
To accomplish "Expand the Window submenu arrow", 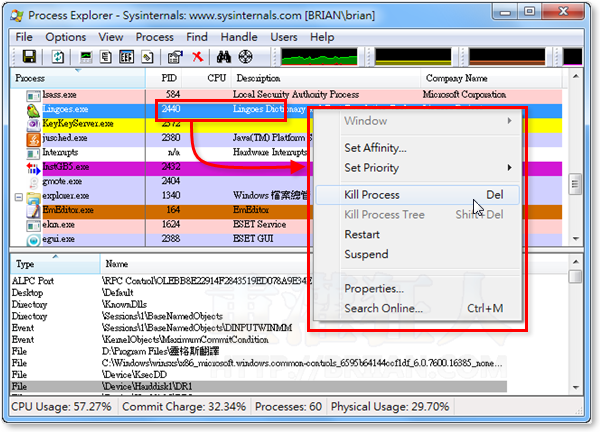I will pyautogui.click(x=509, y=121).
